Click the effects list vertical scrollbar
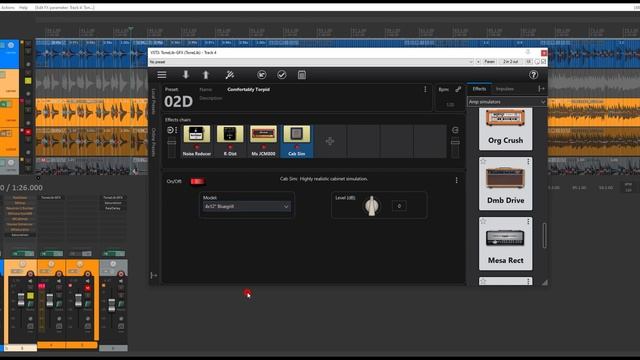Image resolution: width=640 pixels, height=360 pixels. tap(544, 235)
